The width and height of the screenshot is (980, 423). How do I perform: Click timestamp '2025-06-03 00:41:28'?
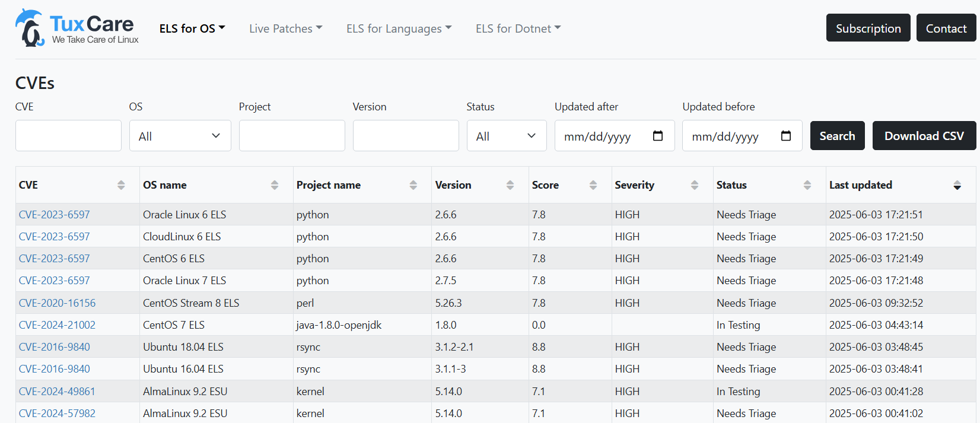click(876, 392)
